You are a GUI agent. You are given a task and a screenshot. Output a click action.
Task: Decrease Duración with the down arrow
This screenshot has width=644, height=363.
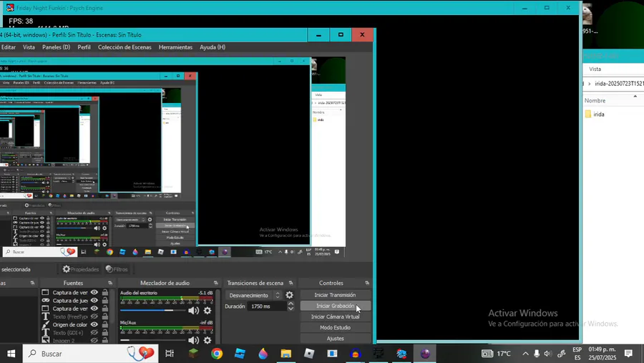click(291, 309)
